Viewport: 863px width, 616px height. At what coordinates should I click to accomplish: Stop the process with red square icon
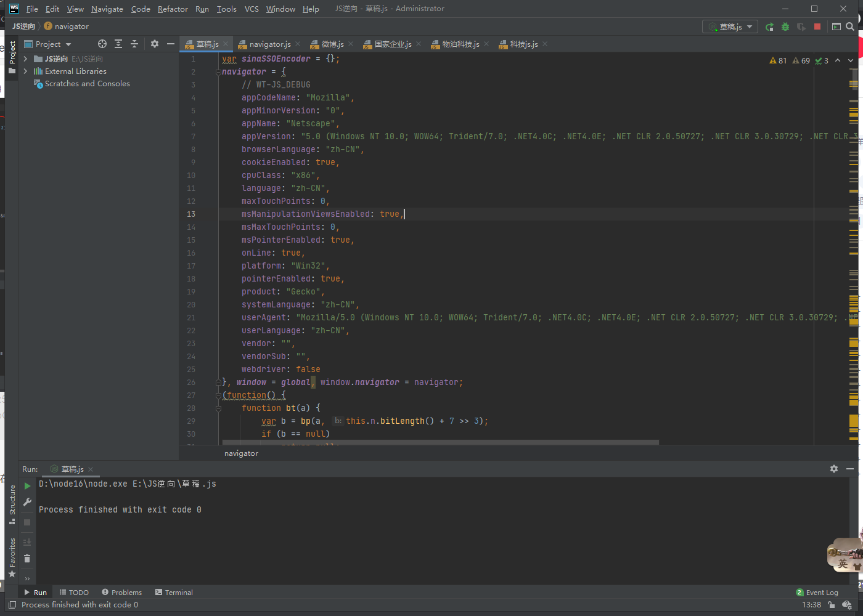pos(817,26)
